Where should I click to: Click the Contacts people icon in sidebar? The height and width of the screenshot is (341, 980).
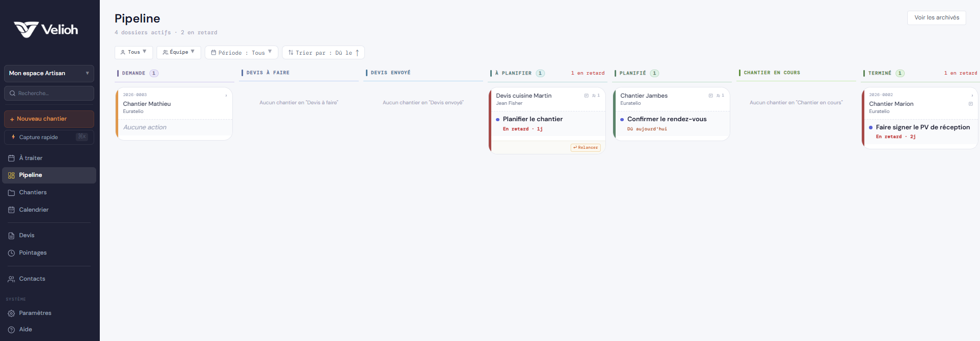click(x=11, y=279)
